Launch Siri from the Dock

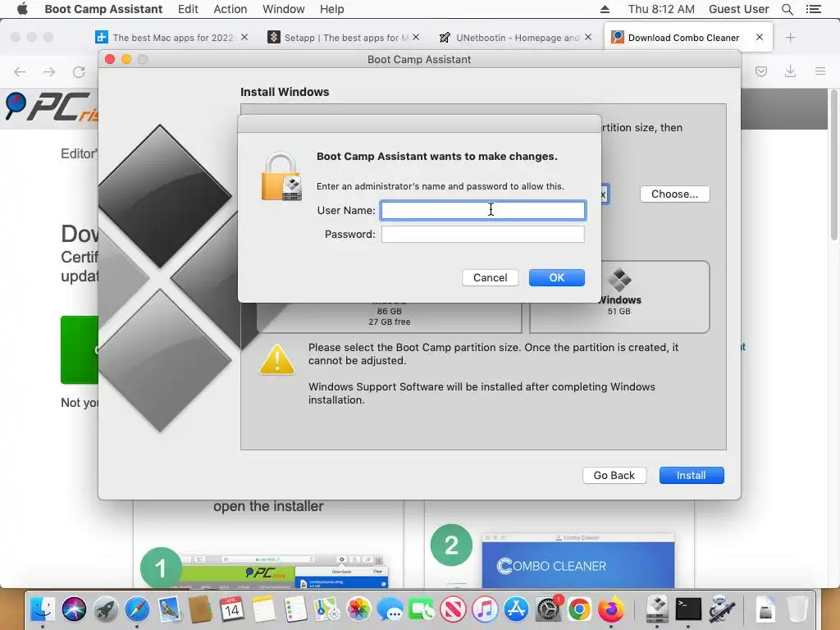pyautogui.click(x=74, y=609)
